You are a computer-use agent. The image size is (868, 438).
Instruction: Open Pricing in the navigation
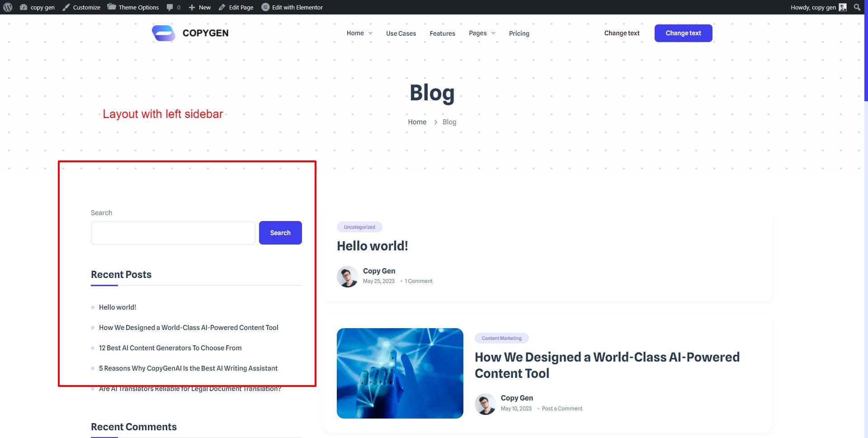click(519, 33)
